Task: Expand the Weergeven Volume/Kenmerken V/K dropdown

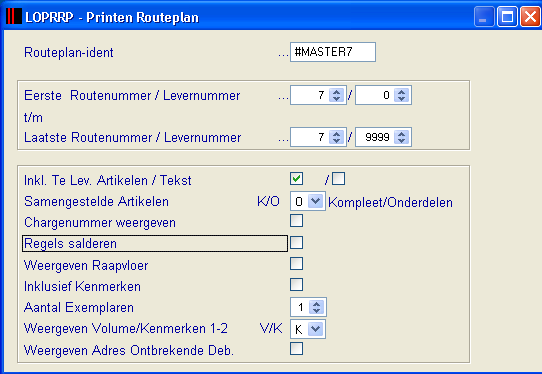Action: [x=315, y=329]
